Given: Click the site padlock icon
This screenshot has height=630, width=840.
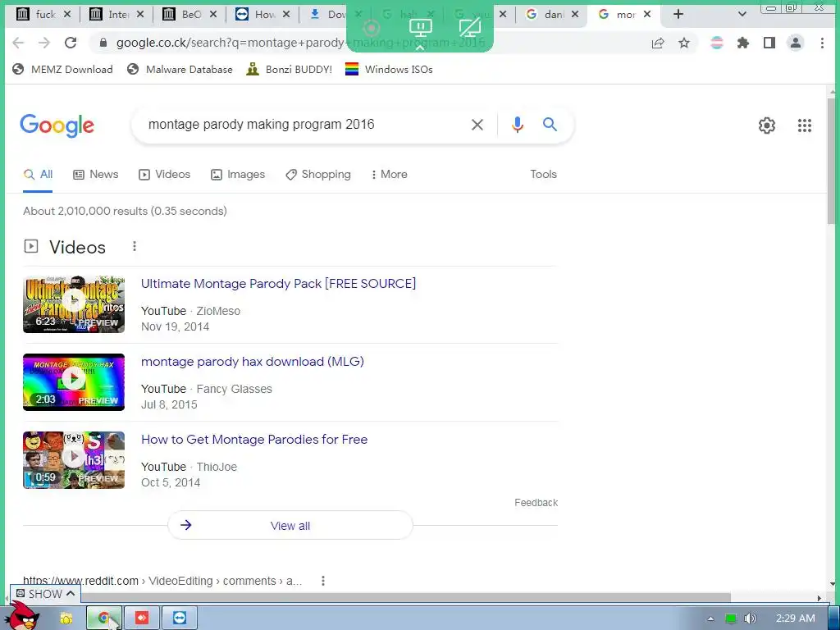Looking at the screenshot, I should (103, 43).
